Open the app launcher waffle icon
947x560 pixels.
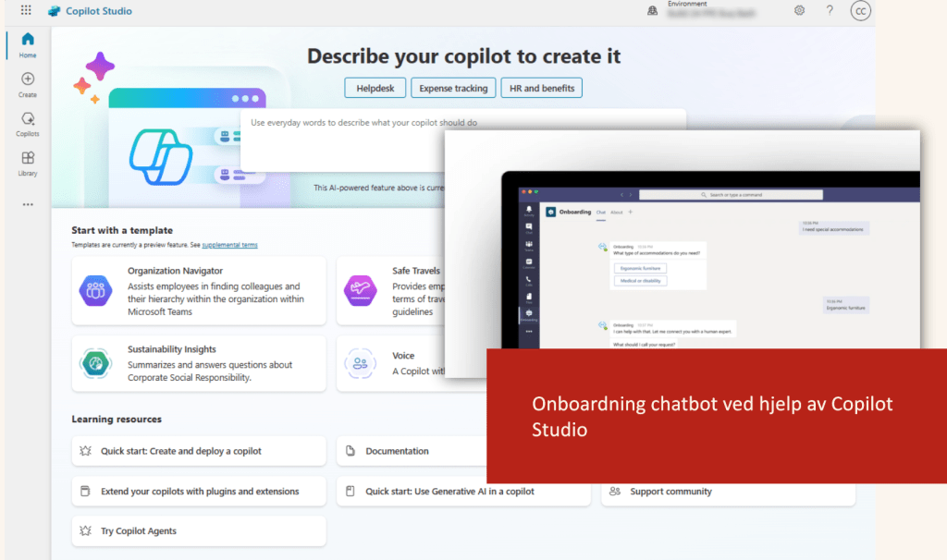pyautogui.click(x=25, y=11)
